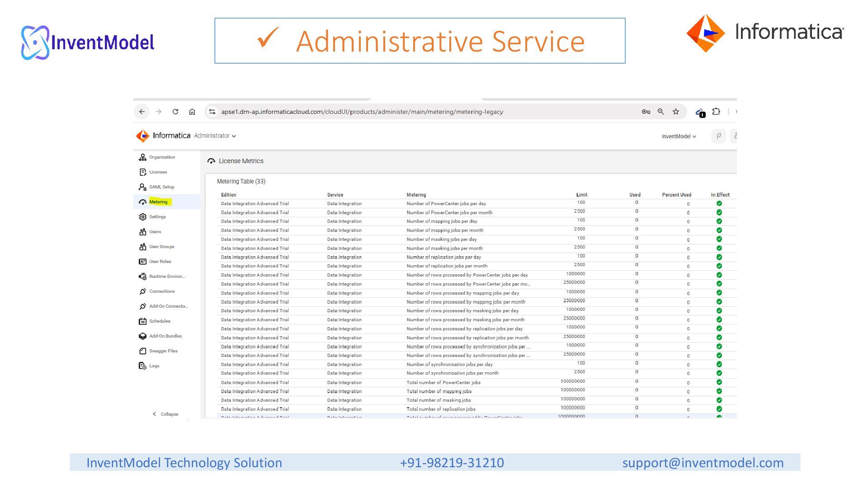Sort by Metering column header
Viewport: 868px width, 488px height.
pos(416,195)
